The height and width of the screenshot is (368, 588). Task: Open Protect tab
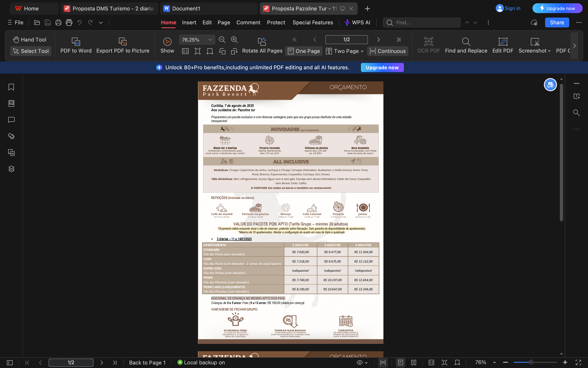click(276, 23)
